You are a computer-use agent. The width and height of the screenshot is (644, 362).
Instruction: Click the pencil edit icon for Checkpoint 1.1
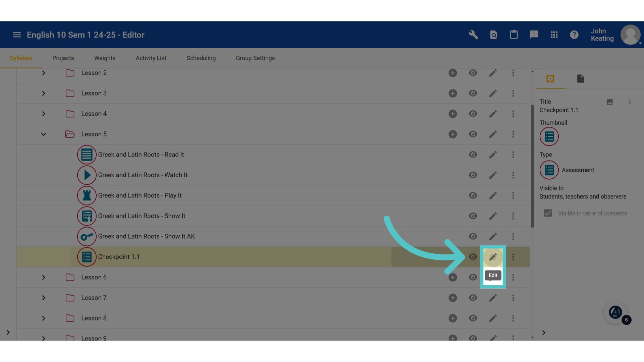click(493, 257)
